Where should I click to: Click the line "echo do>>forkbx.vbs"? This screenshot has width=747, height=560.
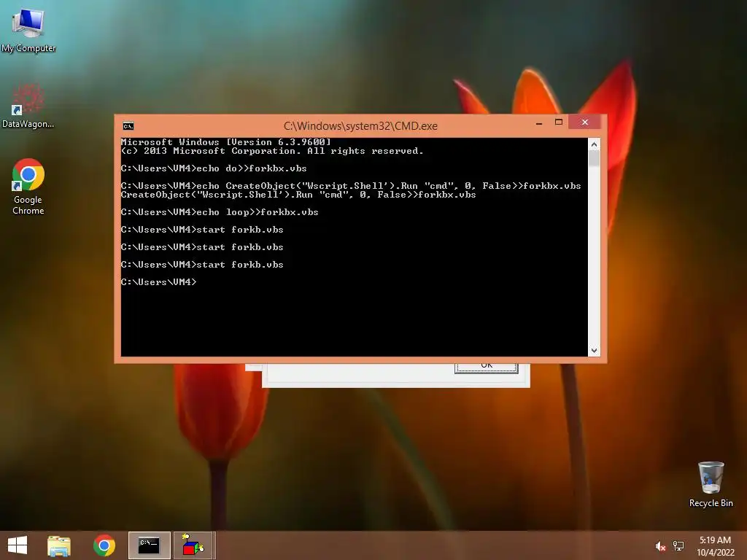point(214,168)
